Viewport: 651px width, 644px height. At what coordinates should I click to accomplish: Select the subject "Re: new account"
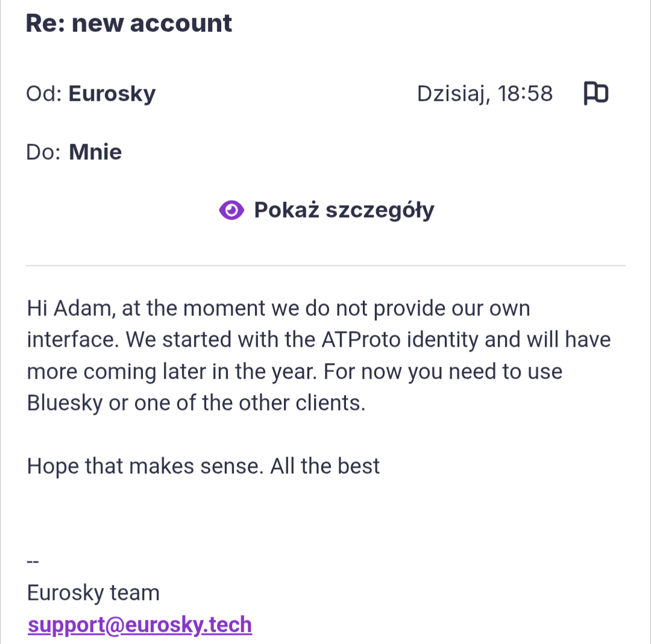coord(129,23)
